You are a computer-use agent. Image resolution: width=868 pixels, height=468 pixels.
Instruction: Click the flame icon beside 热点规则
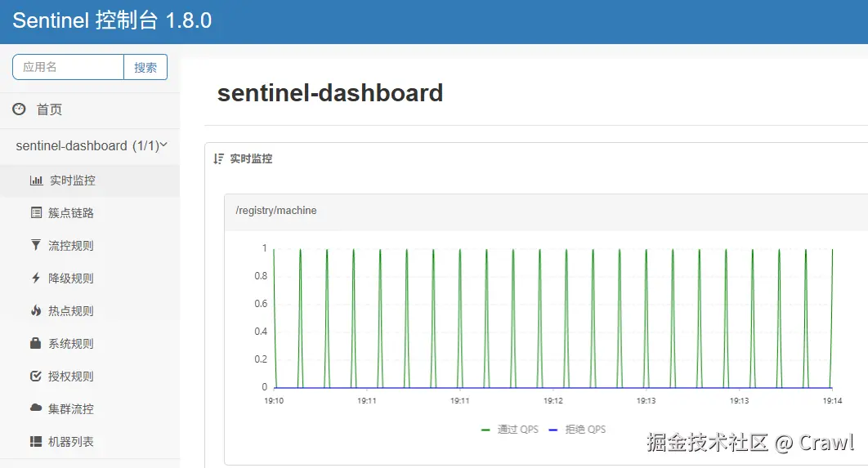36,311
